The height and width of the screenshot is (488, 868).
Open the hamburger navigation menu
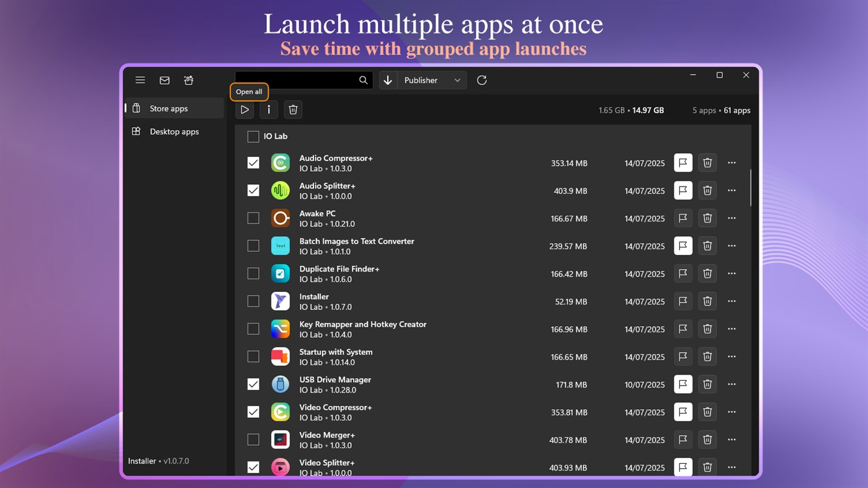tap(140, 79)
